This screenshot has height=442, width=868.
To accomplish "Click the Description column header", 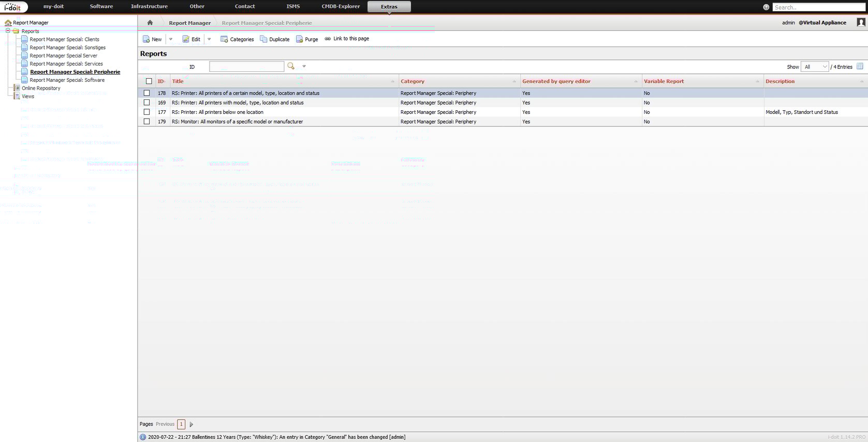I will [x=780, y=81].
